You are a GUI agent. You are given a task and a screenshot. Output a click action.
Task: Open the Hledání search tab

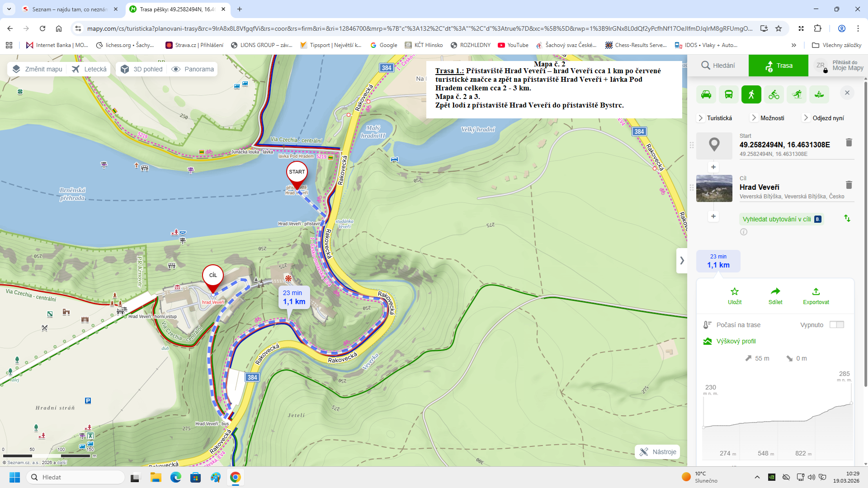[718, 66]
